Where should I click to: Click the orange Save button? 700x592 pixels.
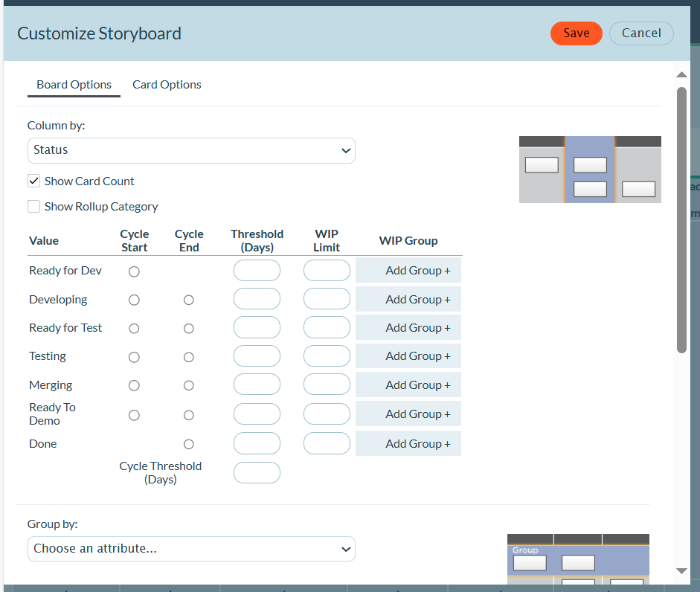point(576,33)
